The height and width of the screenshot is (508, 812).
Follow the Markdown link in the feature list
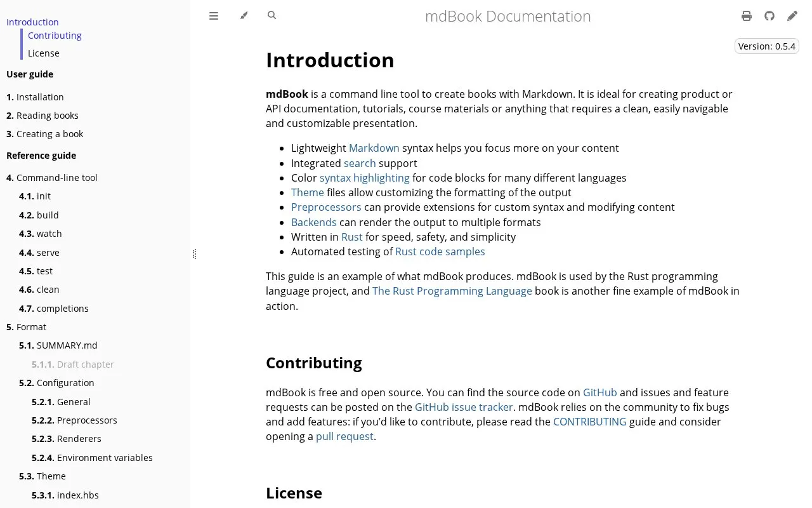pyautogui.click(x=374, y=148)
